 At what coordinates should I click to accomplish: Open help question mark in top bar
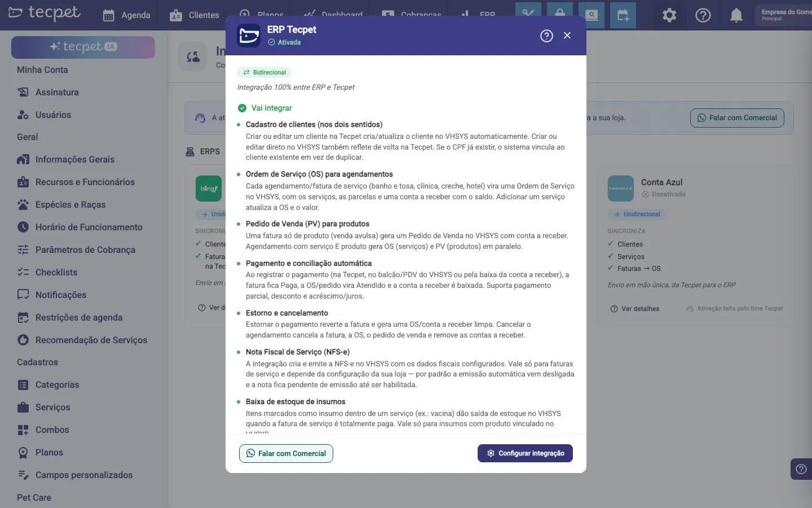[x=703, y=15]
